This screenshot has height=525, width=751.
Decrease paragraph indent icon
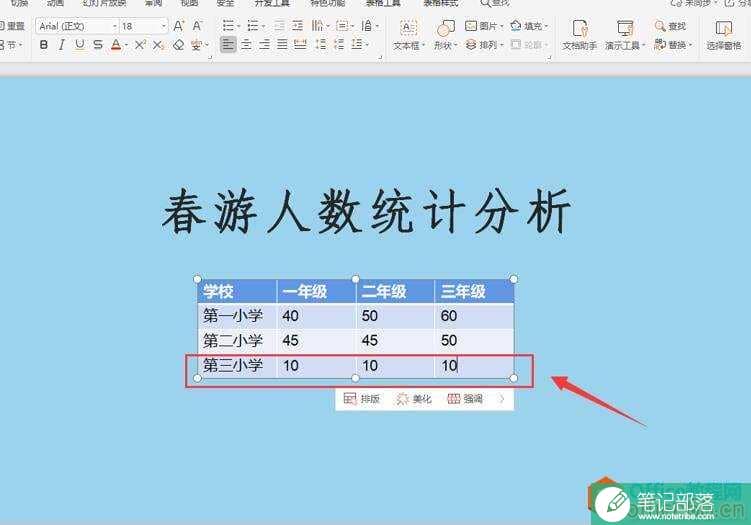(x=280, y=26)
